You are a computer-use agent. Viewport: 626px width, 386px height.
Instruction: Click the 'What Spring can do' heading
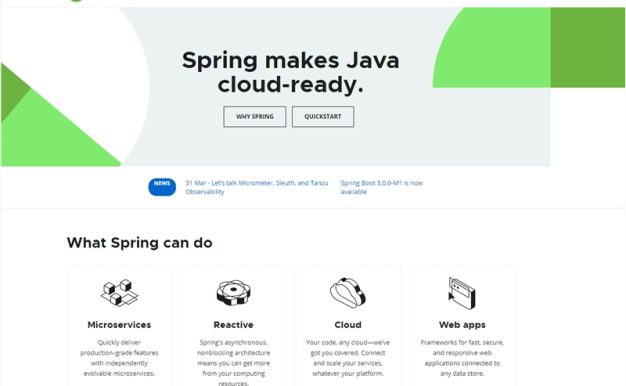click(140, 243)
